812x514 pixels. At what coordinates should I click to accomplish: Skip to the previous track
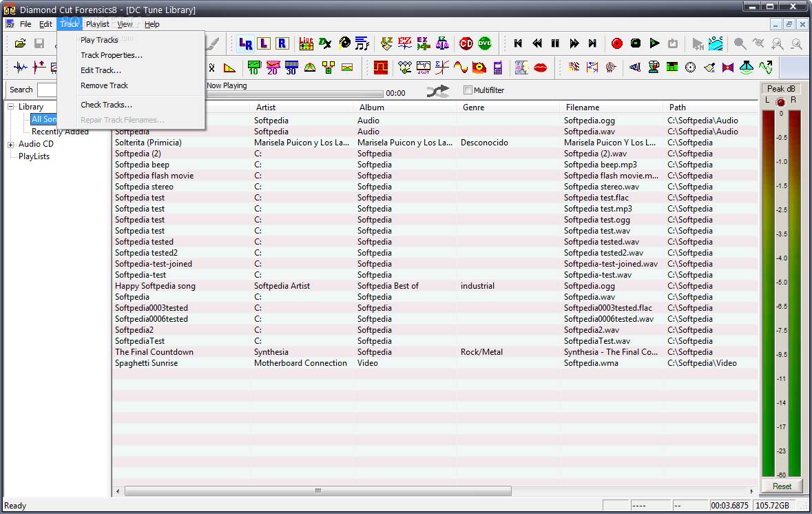(x=518, y=43)
